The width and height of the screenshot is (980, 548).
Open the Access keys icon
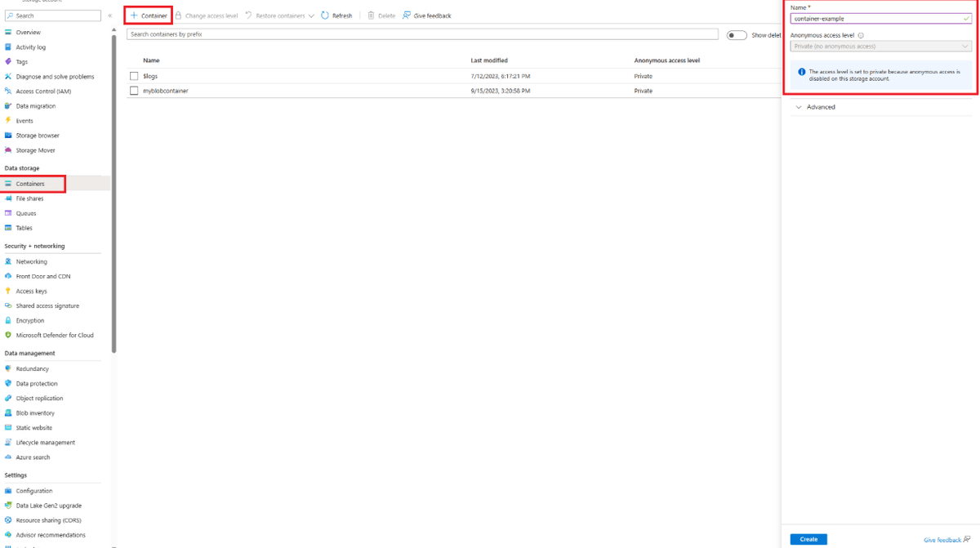click(x=8, y=291)
